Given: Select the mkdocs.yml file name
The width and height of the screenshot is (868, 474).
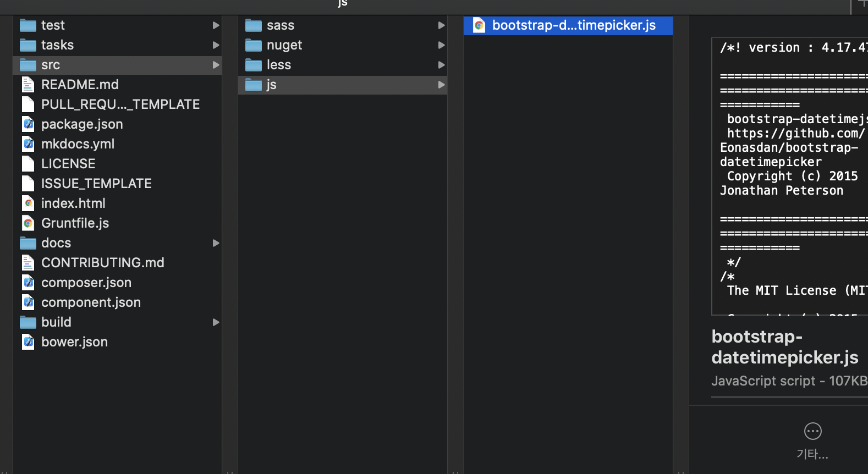Looking at the screenshot, I should tap(78, 144).
